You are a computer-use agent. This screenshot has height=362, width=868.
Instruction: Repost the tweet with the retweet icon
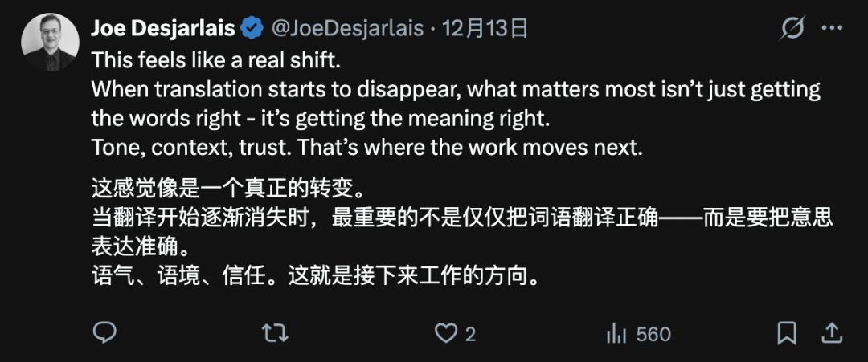pos(275,333)
